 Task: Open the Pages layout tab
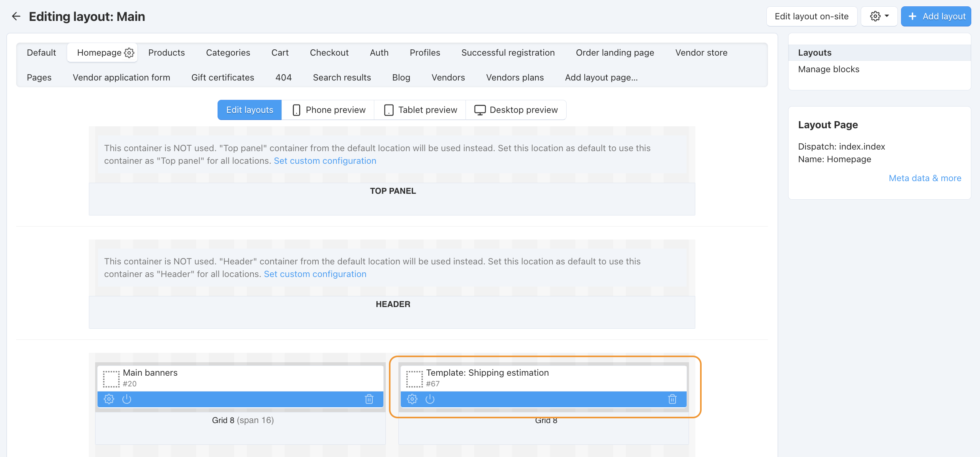(39, 78)
